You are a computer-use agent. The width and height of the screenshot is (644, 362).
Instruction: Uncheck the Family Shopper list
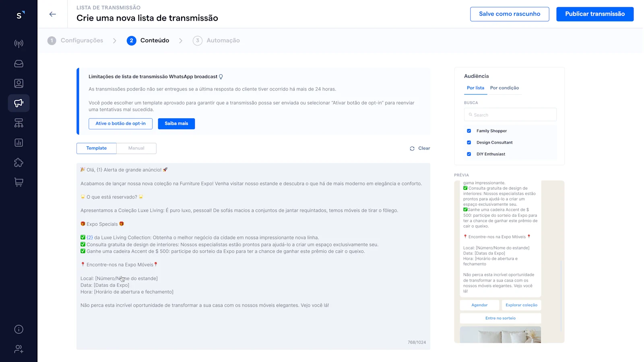(x=469, y=131)
